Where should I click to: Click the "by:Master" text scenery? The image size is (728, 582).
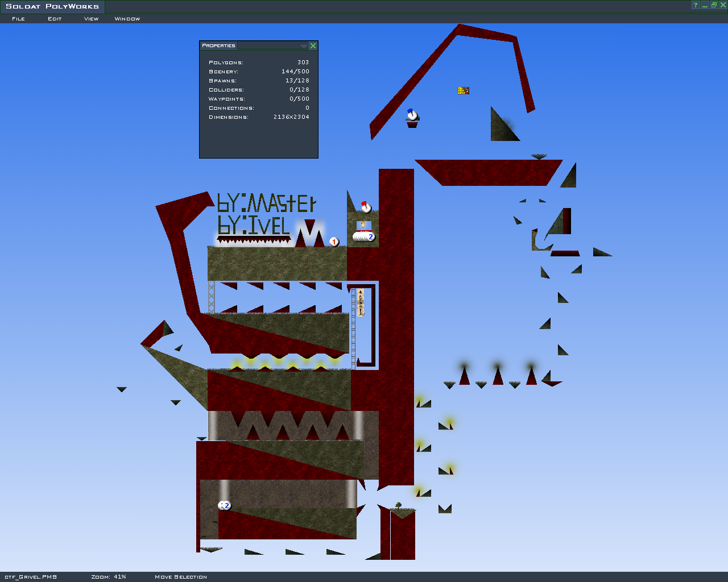pos(266,203)
